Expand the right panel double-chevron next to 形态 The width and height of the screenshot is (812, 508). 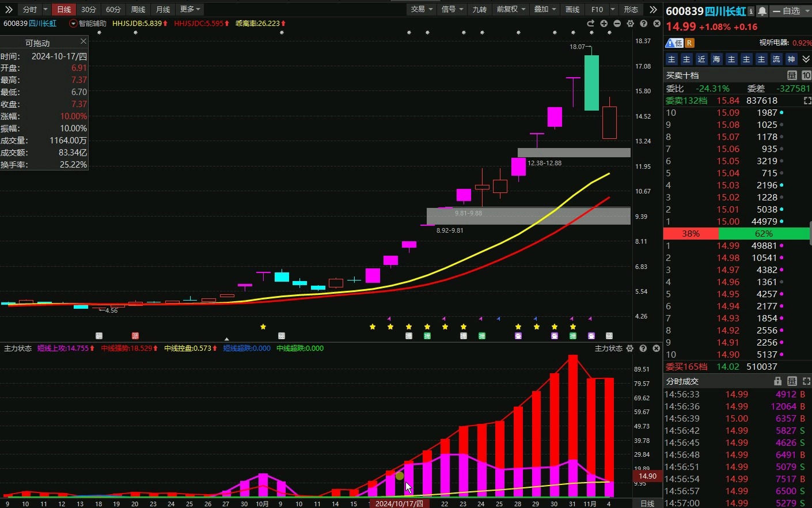pyautogui.click(x=653, y=9)
